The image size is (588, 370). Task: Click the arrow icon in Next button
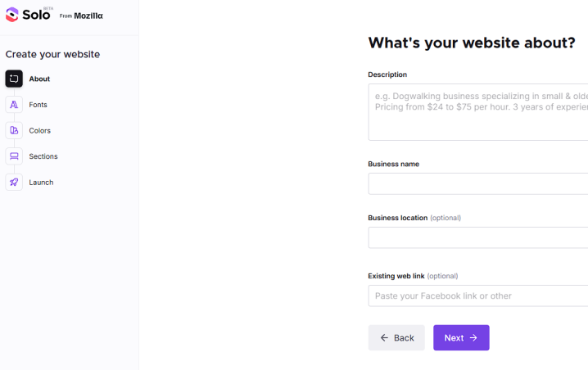coord(473,338)
